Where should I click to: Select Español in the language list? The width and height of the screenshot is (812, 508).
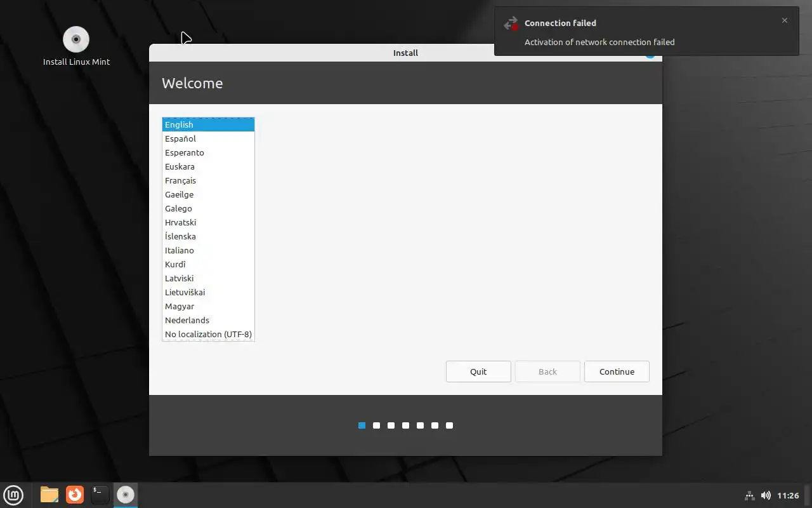pos(208,138)
